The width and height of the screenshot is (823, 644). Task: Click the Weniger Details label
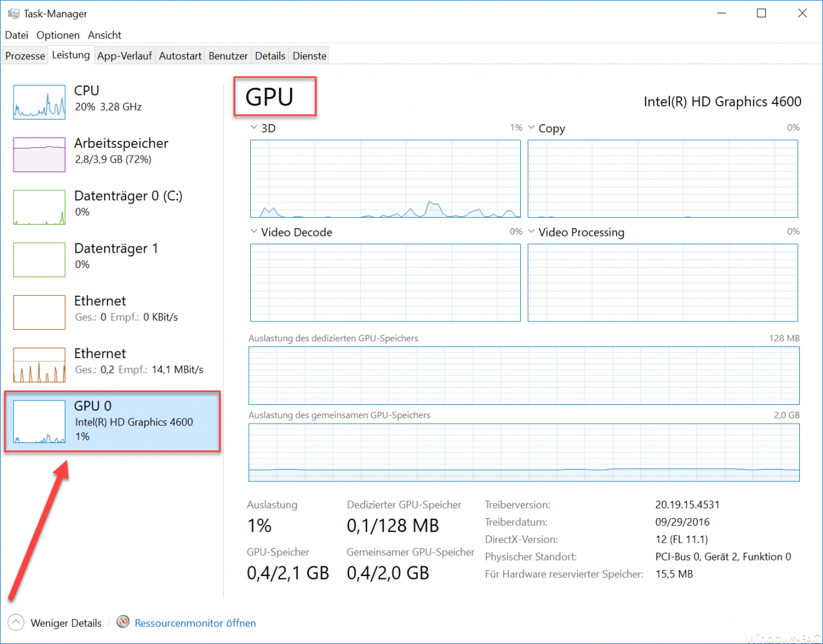[x=66, y=623]
